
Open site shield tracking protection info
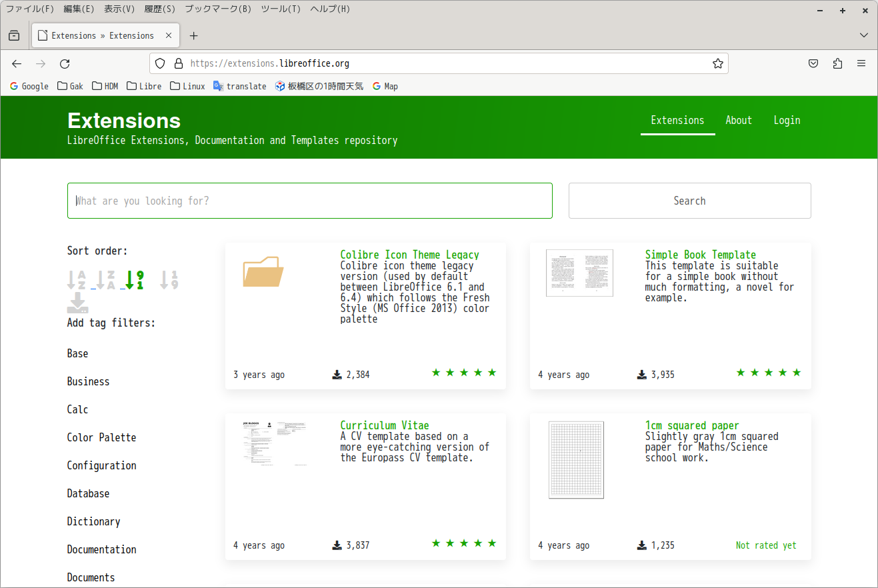click(160, 63)
